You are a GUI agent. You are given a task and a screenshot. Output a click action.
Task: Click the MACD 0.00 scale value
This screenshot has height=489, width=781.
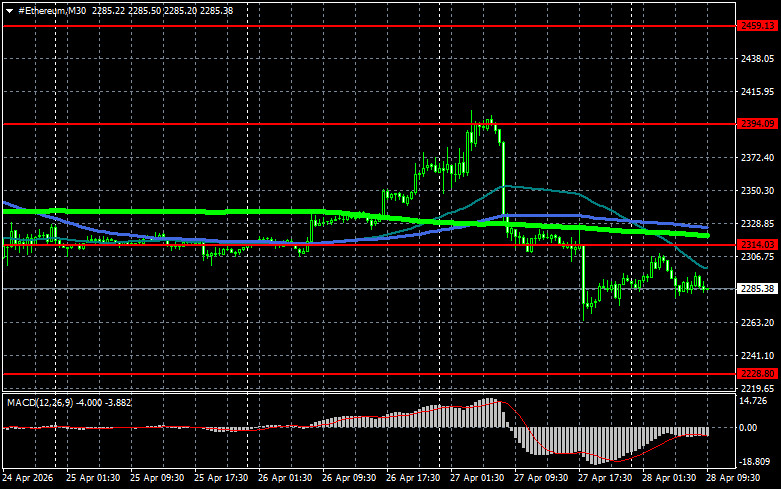pyautogui.click(x=748, y=427)
